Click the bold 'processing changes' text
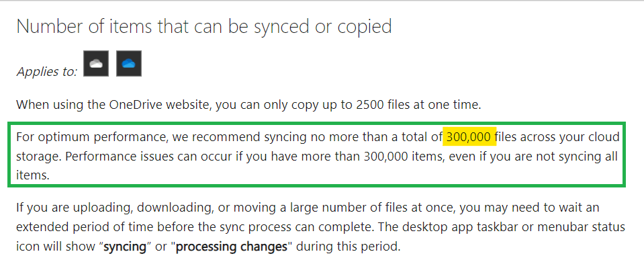 coord(231,247)
